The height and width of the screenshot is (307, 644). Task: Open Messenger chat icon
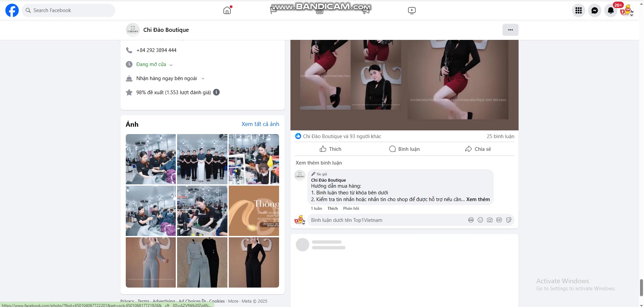tap(594, 10)
